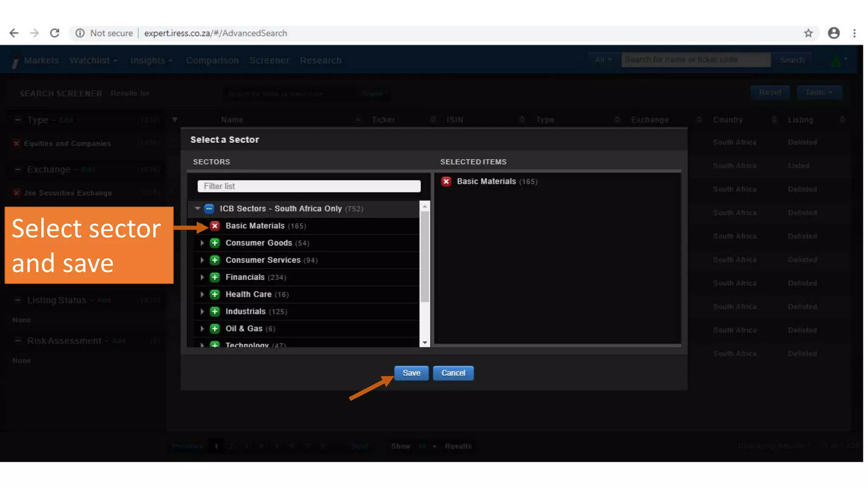Click the sectors list scroll up arrow
The width and height of the screenshot is (868, 488).
click(x=425, y=206)
